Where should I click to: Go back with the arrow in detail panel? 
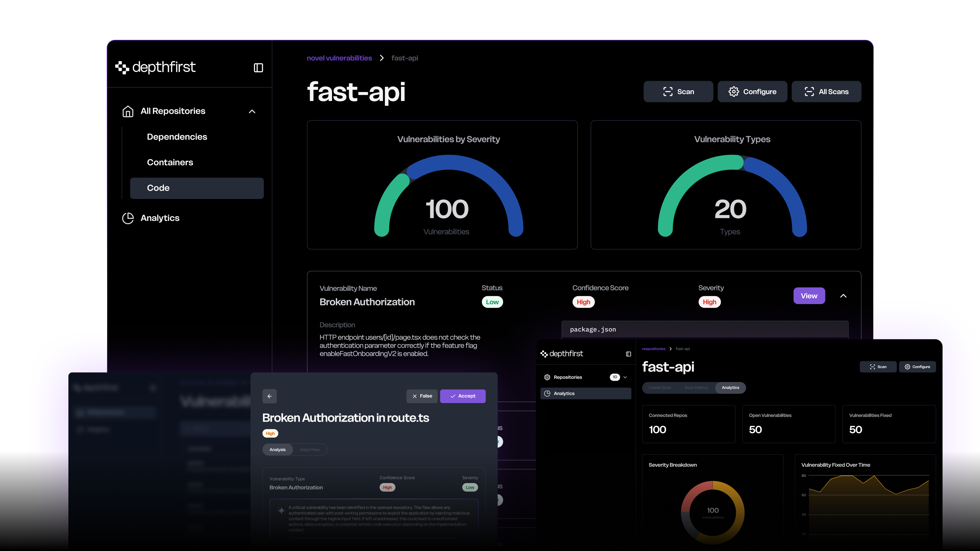pyautogui.click(x=269, y=396)
